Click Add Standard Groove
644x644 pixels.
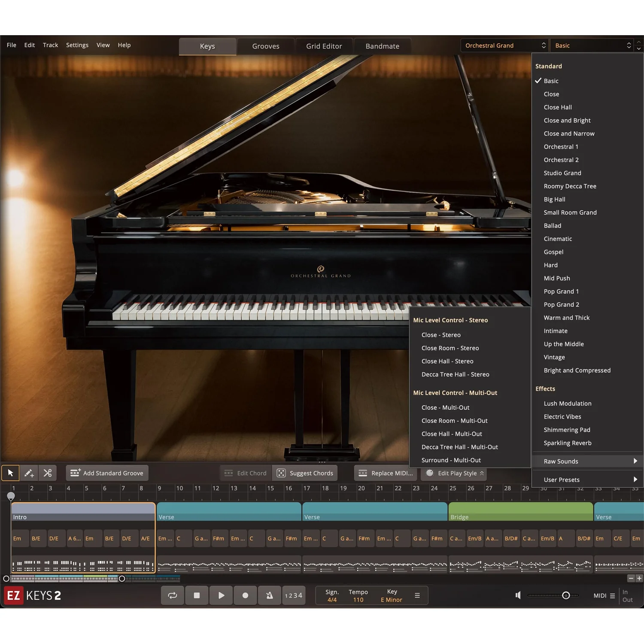tap(107, 473)
